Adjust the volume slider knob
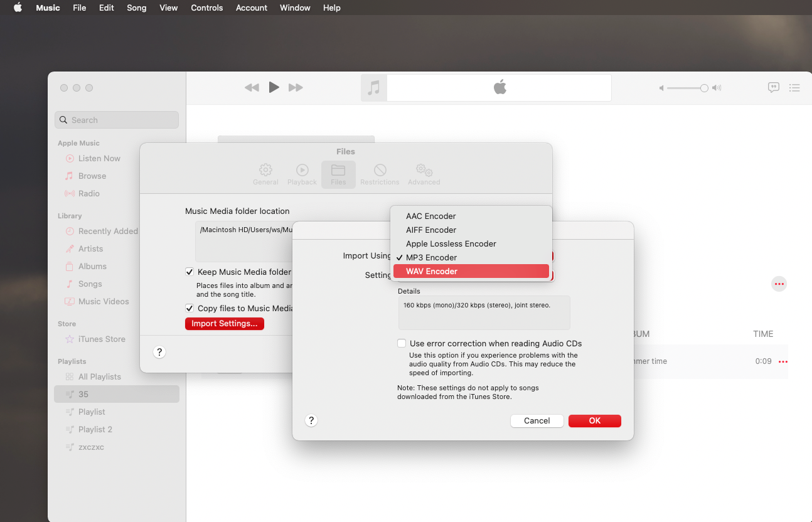Image resolution: width=812 pixels, height=522 pixels. (704, 88)
